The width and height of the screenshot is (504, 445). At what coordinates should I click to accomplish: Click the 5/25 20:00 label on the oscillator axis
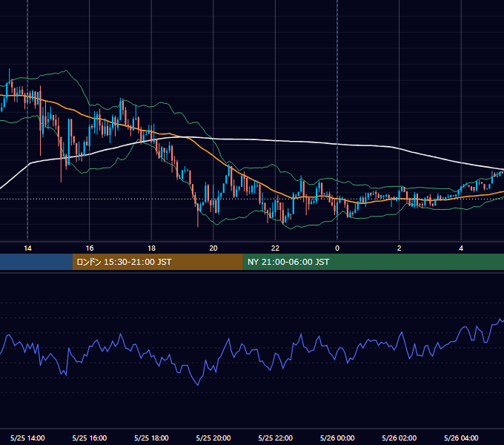tap(213, 438)
